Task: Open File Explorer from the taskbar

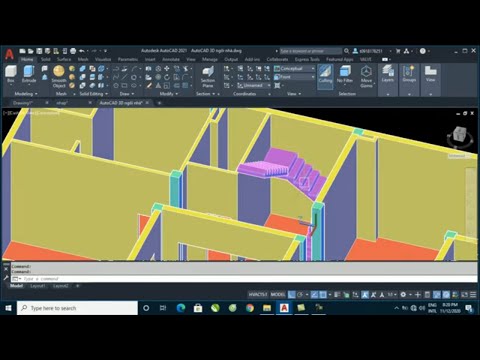Action: click(x=267, y=308)
